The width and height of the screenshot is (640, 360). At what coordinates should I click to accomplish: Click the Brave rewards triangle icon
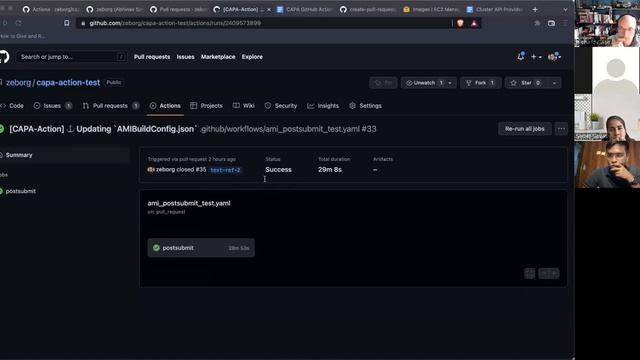(x=474, y=23)
